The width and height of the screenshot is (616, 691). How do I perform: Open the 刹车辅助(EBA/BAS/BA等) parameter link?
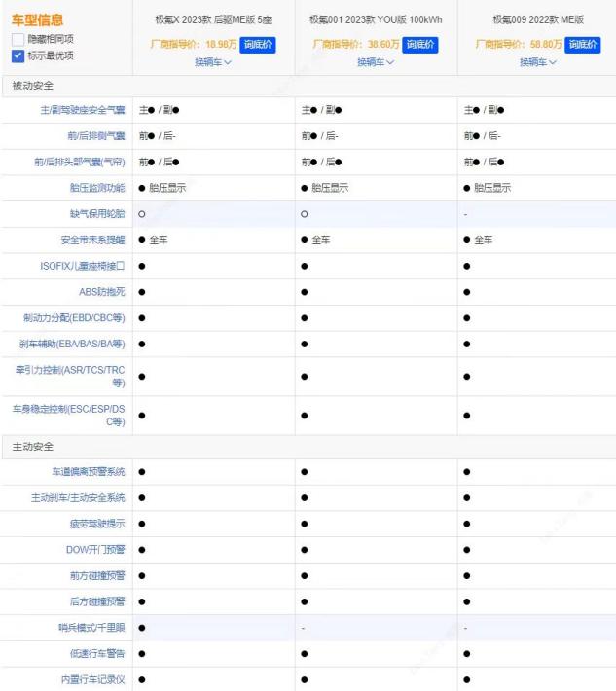[x=72, y=345]
